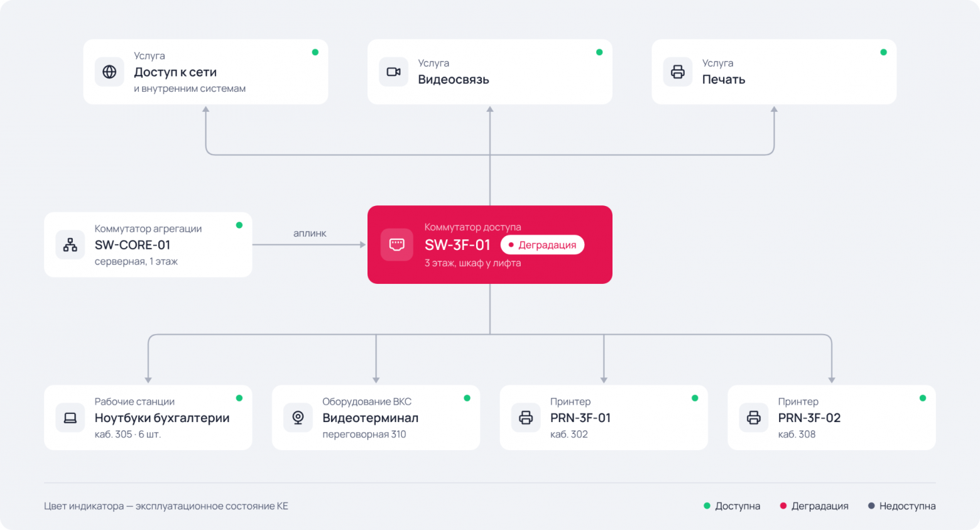Click the laptop icon beside "Ноутбуки бухгалтерии"
Viewport: 980px width, 530px height.
[70, 418]
